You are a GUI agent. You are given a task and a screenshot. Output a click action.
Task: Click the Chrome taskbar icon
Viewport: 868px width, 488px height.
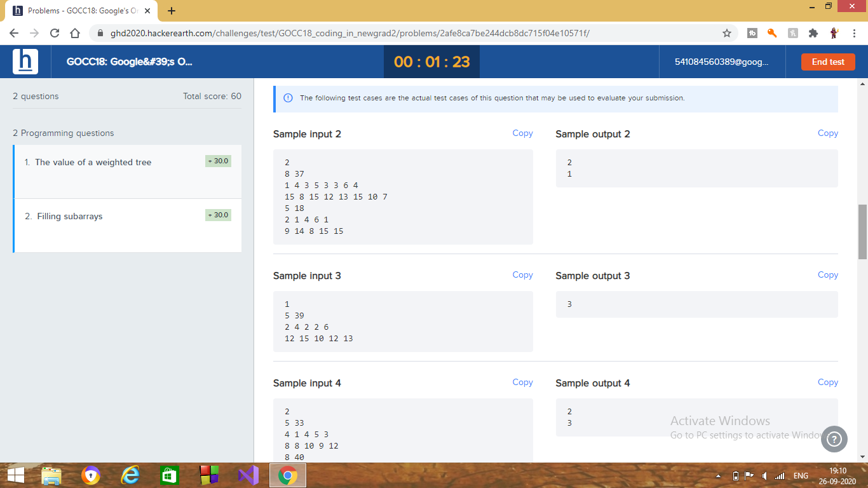pyautogui.click(x=288, y=475)
